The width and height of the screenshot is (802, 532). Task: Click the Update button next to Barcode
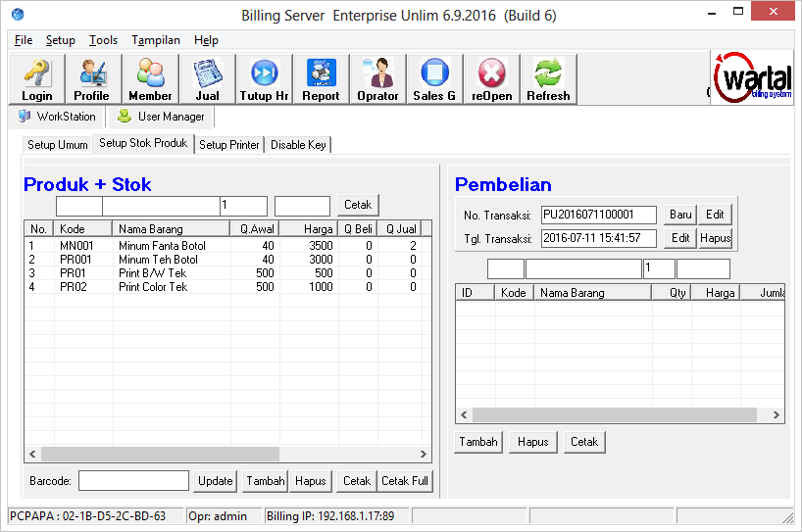(215, 481)
